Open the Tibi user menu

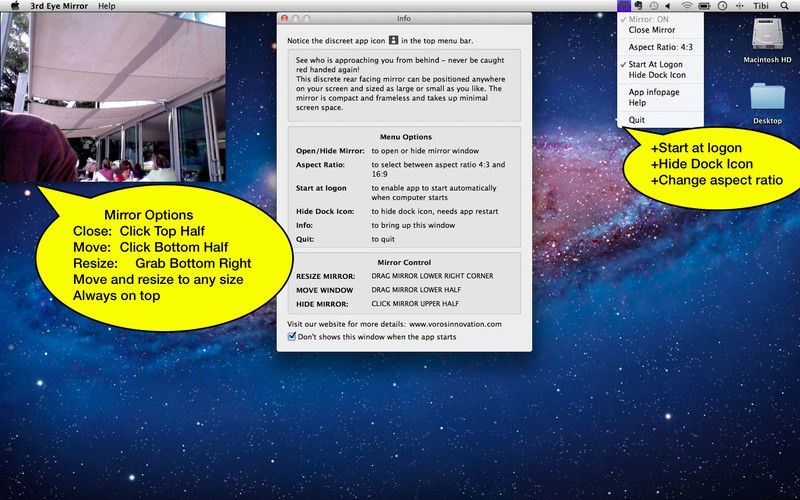(x=761, y=6)
